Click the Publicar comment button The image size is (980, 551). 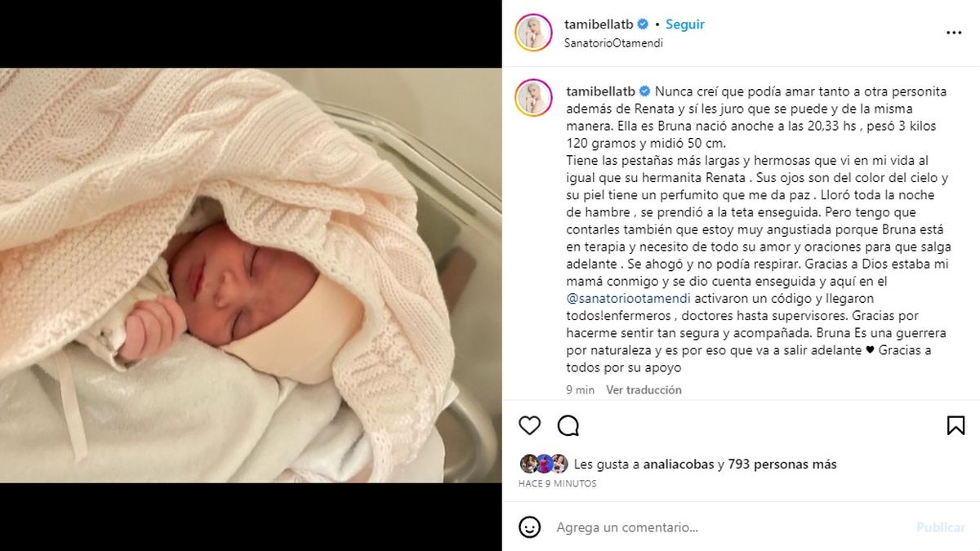click(940, 527)
